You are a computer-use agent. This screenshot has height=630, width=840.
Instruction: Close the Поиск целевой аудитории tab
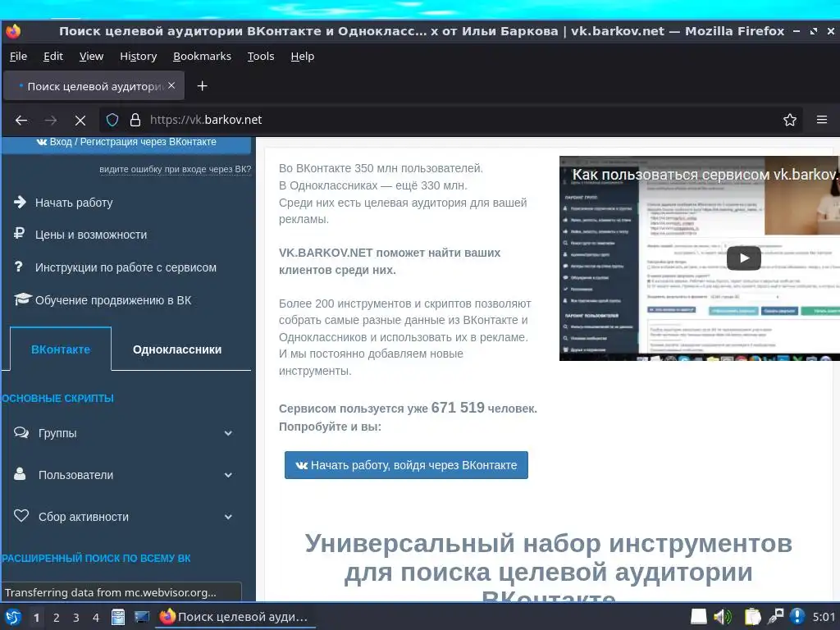tap(171, 85)
